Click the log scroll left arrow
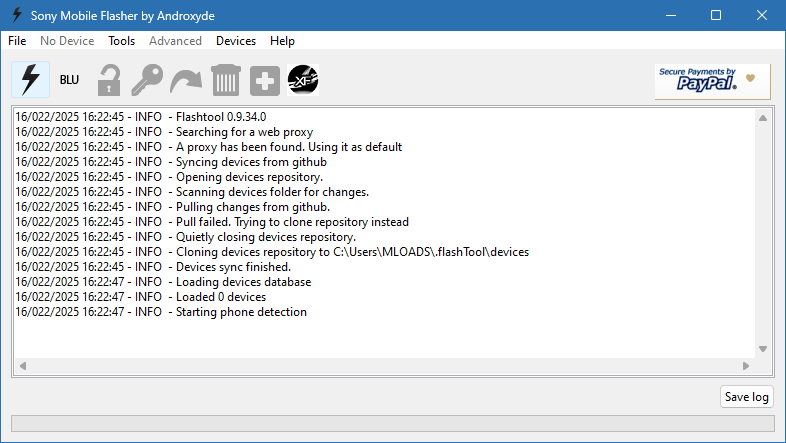 [23, 366]
